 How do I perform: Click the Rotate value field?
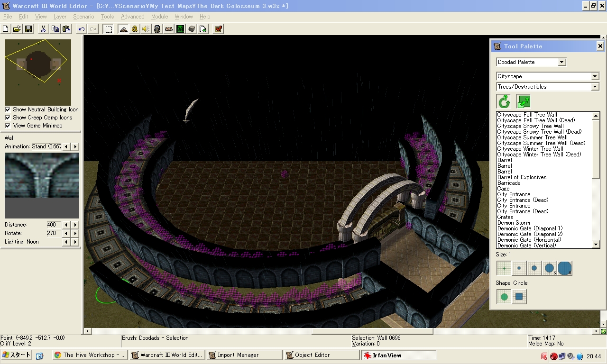click(x=53, y=233)
